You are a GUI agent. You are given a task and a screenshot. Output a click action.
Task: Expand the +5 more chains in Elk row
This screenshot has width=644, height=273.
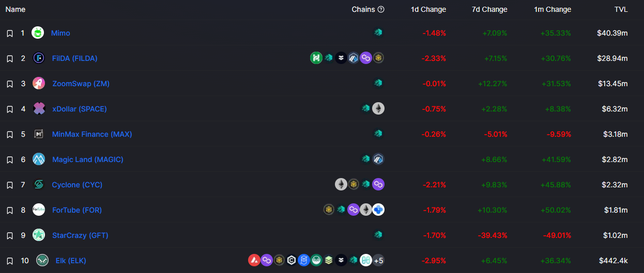378,260
